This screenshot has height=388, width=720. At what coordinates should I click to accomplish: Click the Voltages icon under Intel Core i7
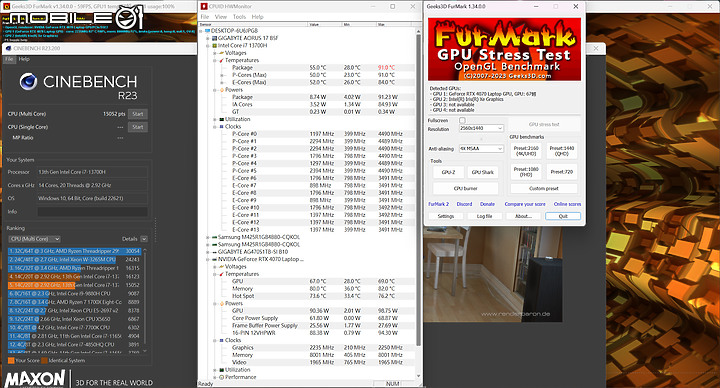[221, 53]
